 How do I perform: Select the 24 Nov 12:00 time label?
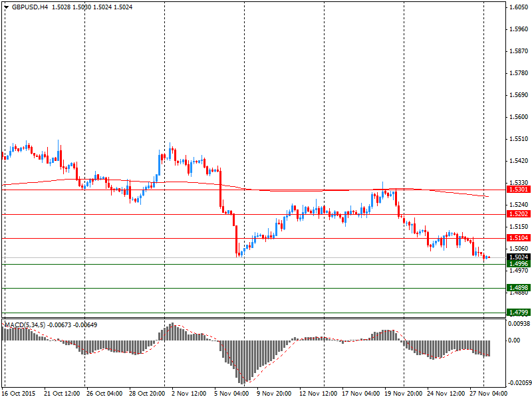tap(446, 394)
